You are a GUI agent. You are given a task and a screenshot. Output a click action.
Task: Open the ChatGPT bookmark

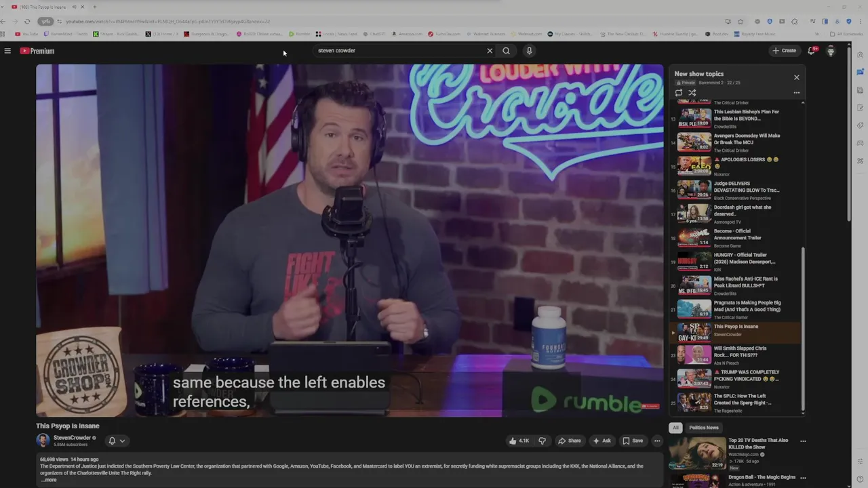374,34
